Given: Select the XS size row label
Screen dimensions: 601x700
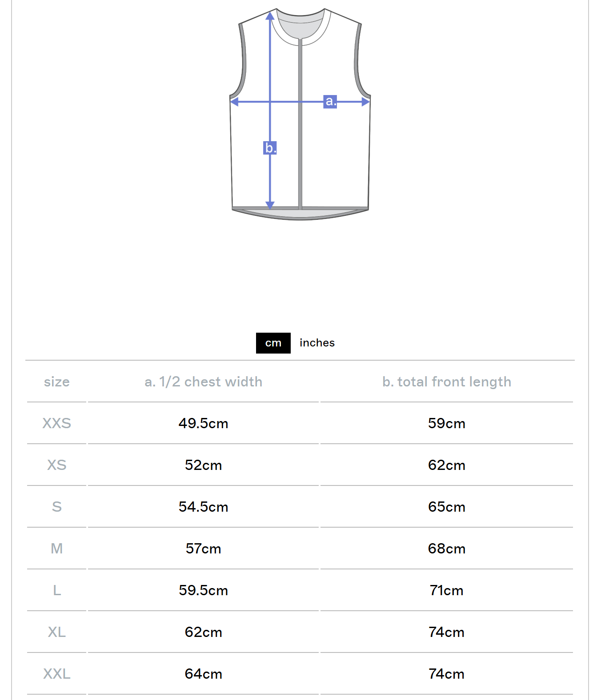Looking at the screenshot, I should pos(56,465).
